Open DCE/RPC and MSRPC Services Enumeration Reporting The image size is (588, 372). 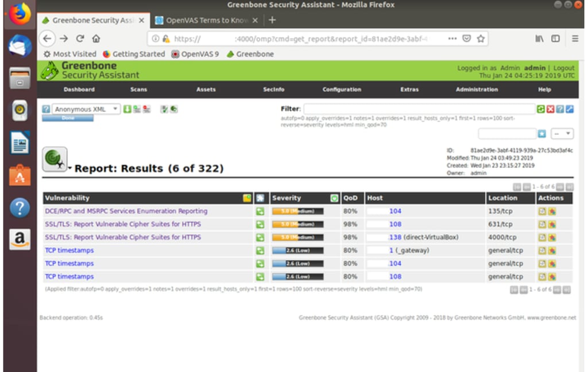(126, 211)
